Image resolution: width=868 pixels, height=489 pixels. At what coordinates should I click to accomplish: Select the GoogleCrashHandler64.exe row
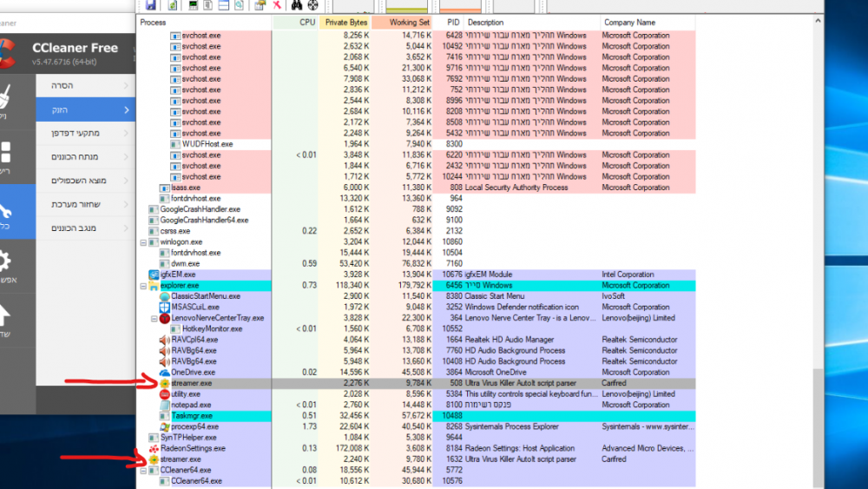tap(416, 221)
